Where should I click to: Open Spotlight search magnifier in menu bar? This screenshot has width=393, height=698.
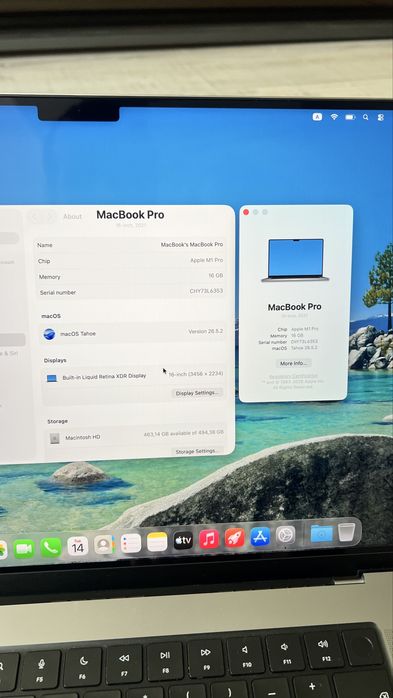[365, 117]
